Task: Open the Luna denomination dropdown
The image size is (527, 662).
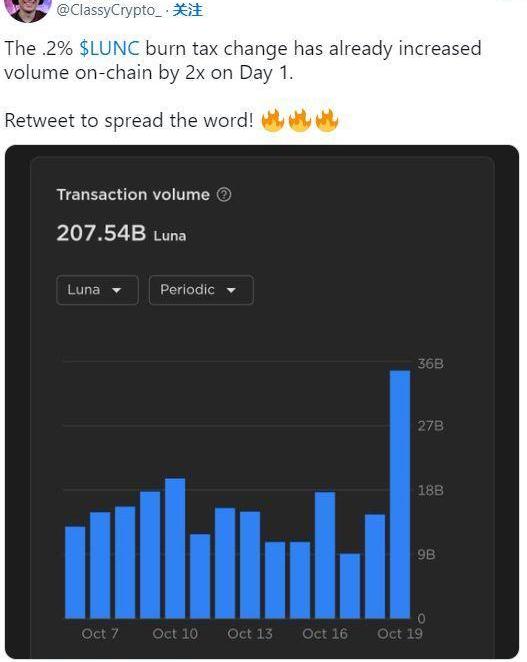Action: click(x=97, y=290)
